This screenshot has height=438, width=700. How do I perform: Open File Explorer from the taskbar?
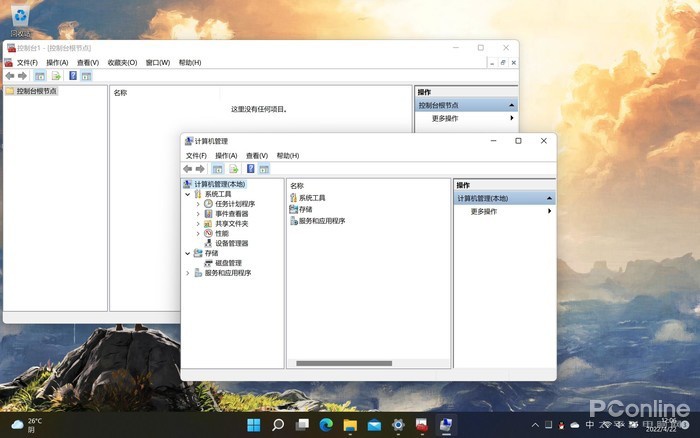tap(350, 426)
